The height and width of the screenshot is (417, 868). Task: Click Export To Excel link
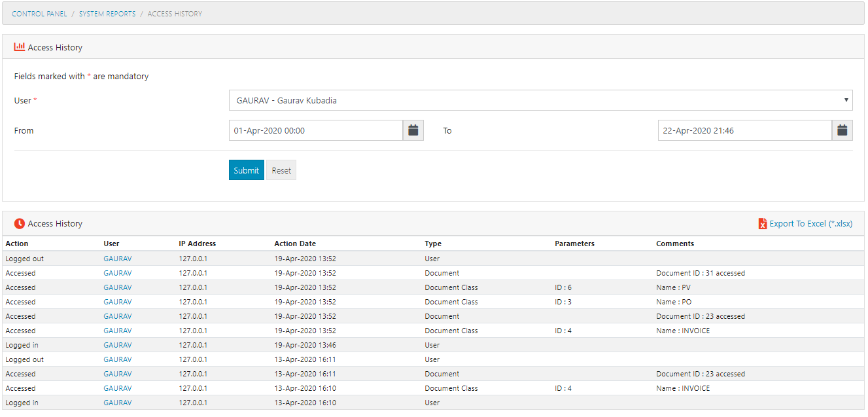pos(810,224)
